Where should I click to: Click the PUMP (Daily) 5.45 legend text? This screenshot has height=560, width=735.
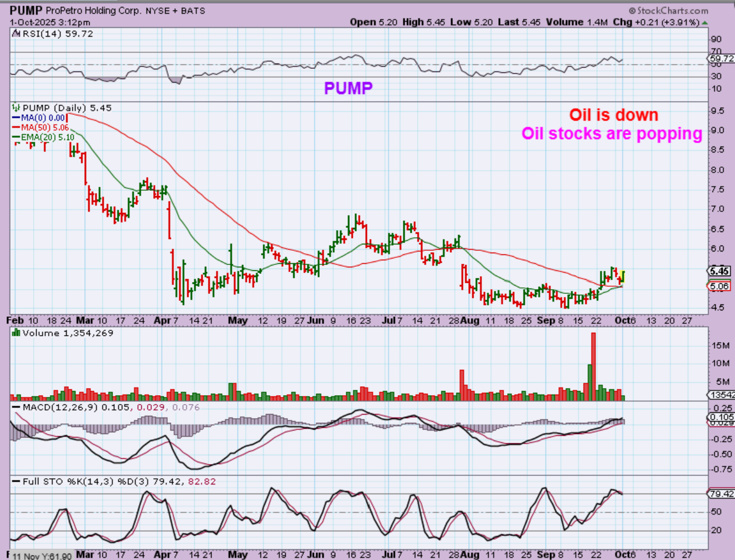(x=66, y=108)
